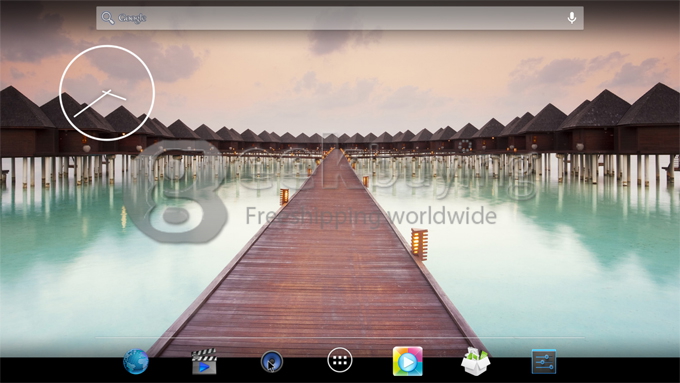This screenshot has width=680, height=383.
Task: Open the analog clock widget
Action: click(x=107, y=93)
